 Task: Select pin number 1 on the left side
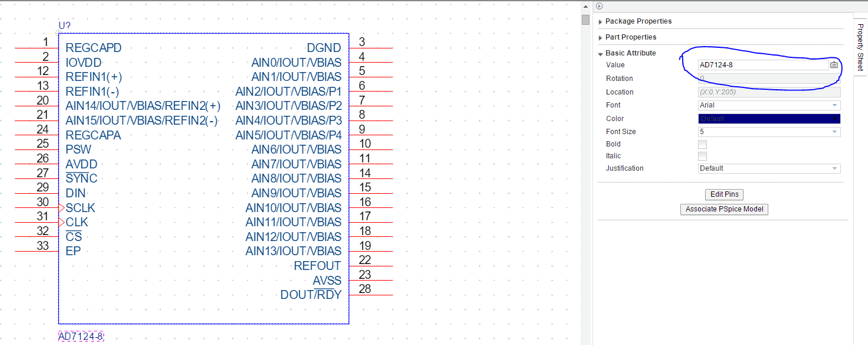tap(46, 41)
